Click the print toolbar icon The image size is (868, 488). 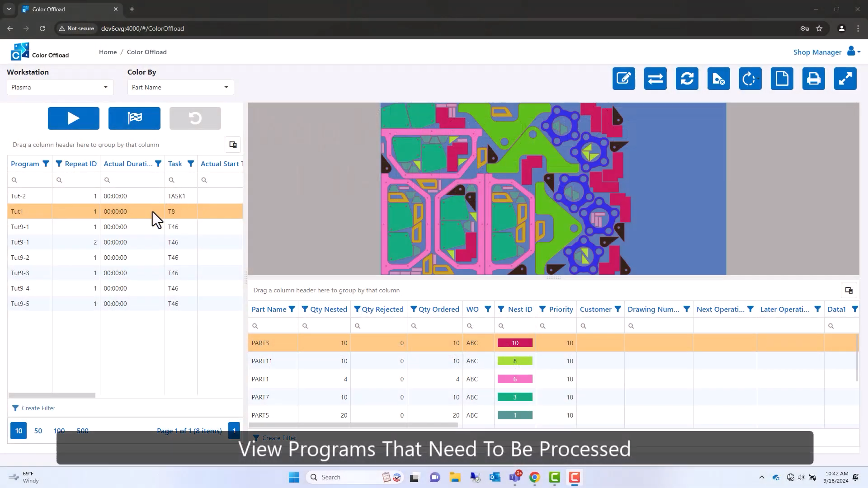coord(813,79)
